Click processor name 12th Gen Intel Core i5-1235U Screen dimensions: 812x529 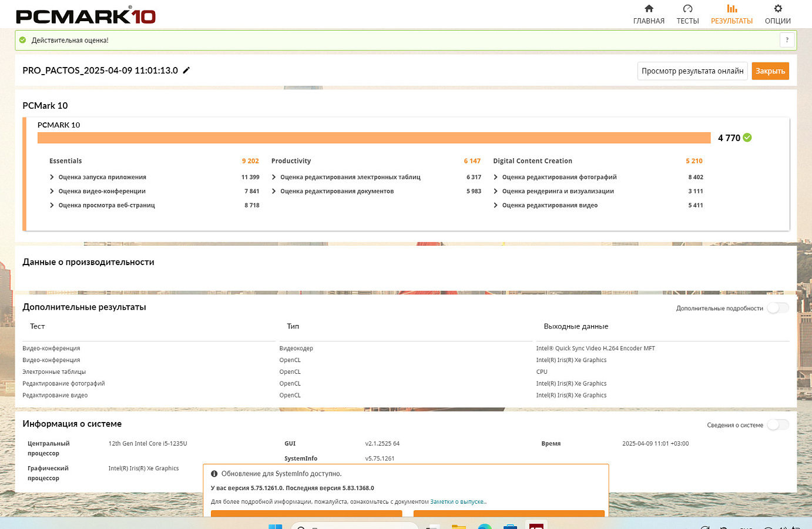(x=147, y=444)
